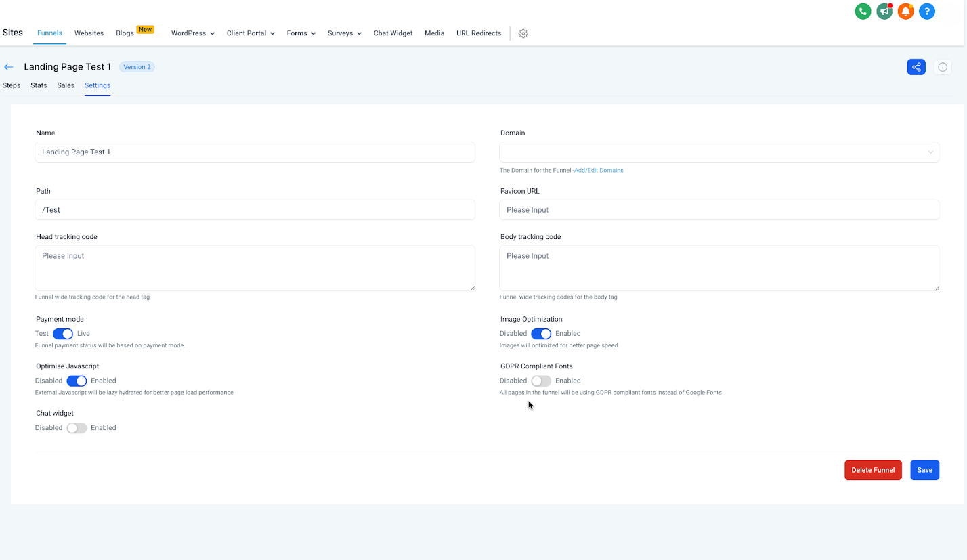The image size is (967, 560).
Task: Click the green phone call icon
Action: 863,11
